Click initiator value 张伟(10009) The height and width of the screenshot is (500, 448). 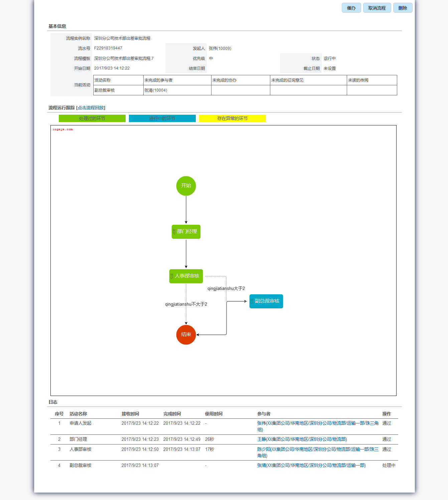[220, 48]
